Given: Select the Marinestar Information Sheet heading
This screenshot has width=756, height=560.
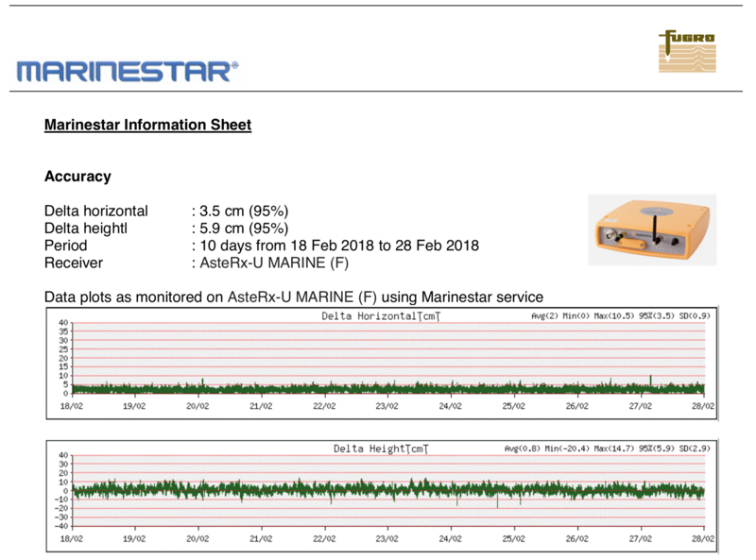Looking at the screenshot, I should tap(148, 125).
